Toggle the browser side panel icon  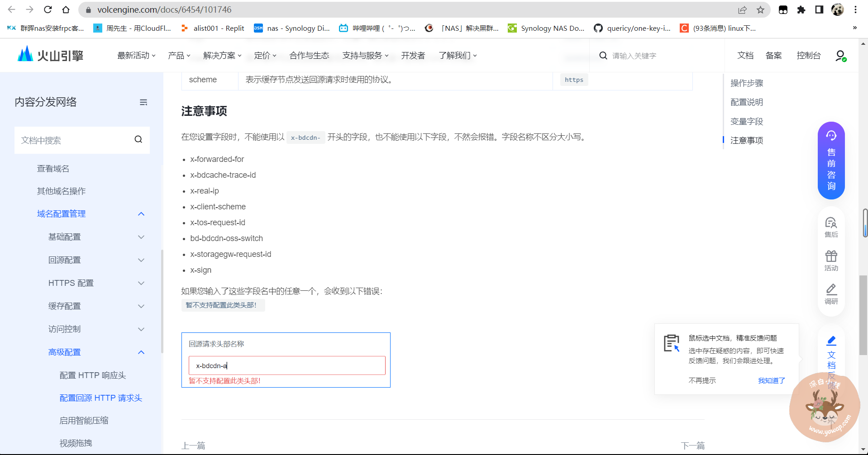point(819,9)
